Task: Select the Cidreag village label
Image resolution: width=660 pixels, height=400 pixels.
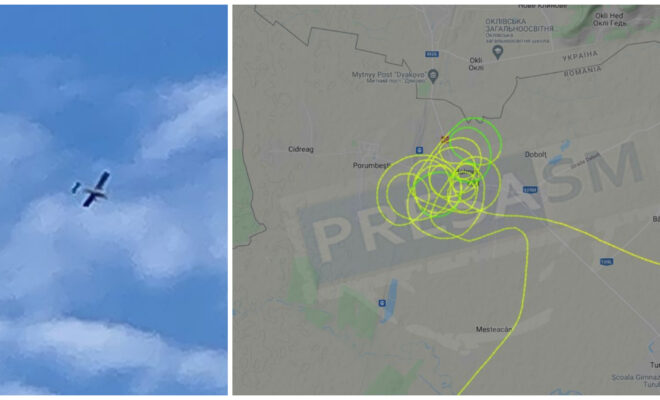Action: click(301, 149)
